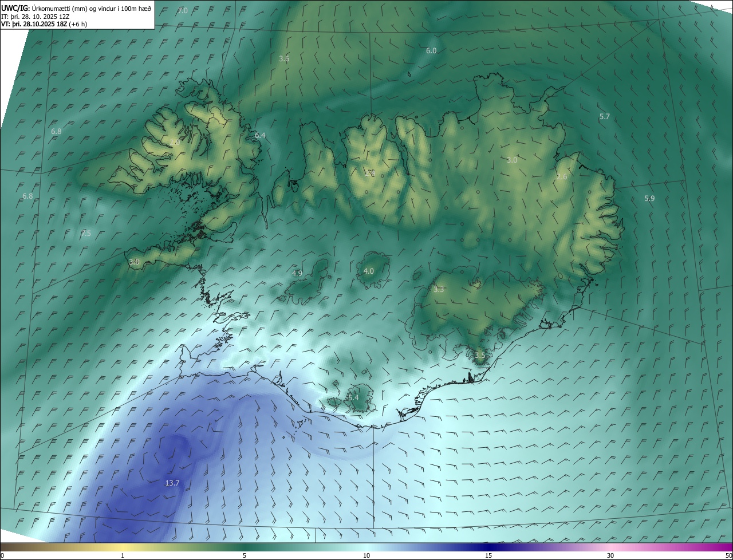Select the 3.5 value label
This screenshot has width=733, height=560.
coord(480,356)
